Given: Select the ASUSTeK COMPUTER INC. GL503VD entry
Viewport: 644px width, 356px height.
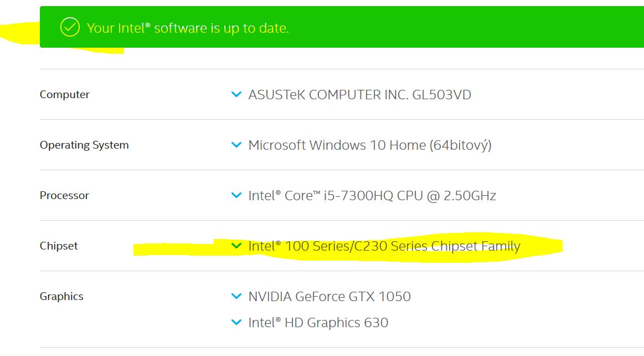Looking at the screenshot, I should click(359, 95).
